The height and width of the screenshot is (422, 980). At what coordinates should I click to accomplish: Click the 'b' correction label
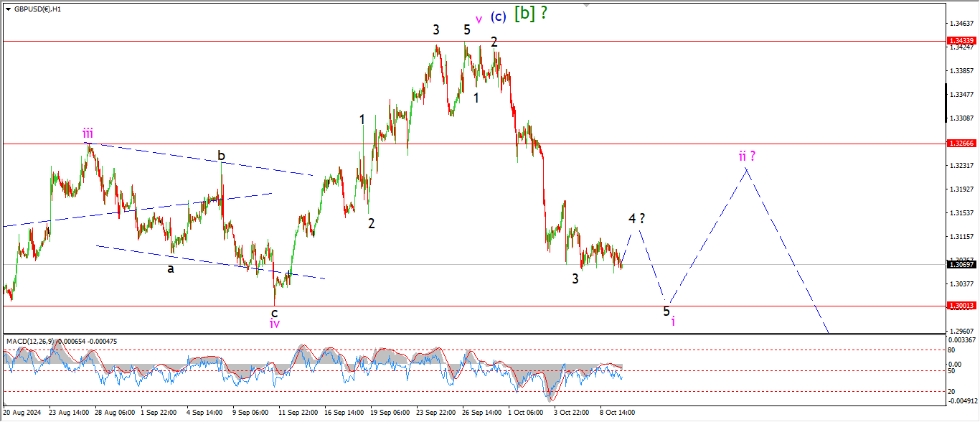click(x=222, y=156)
